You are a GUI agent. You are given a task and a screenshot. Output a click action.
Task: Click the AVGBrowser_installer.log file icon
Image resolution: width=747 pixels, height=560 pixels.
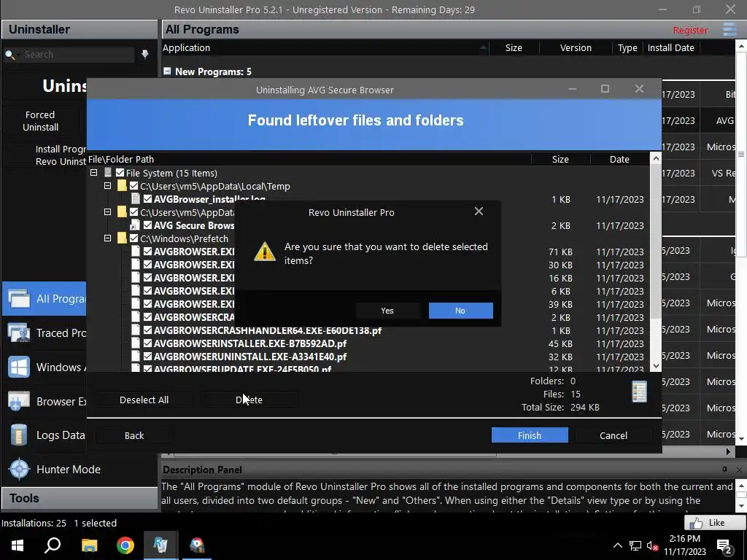(135, 199)
